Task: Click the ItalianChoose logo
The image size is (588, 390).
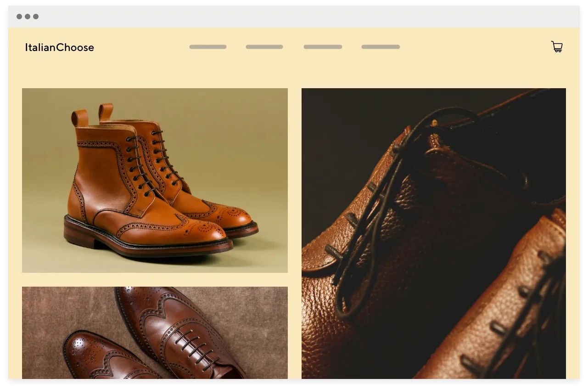Action: [59, 47]
